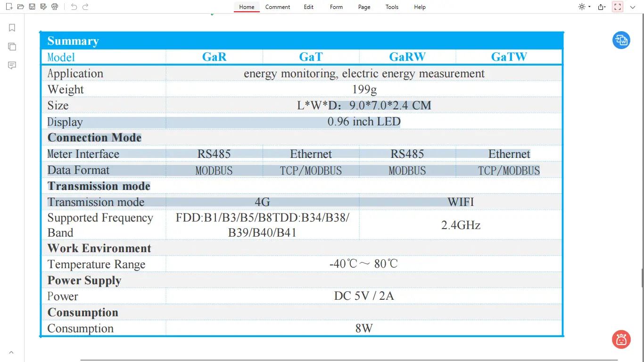Open the comments panel in sidebar
Viewport: 644px width, 362px height.
click(x=12, y=66)
